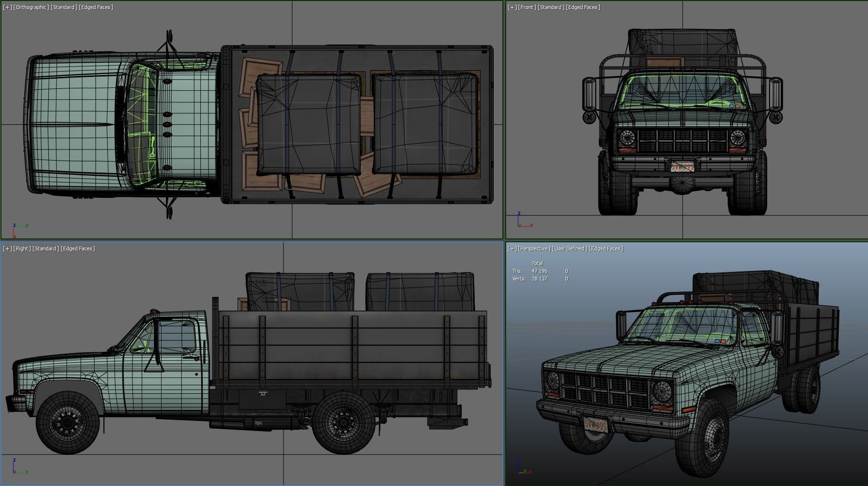Open the [Standard] menu in the Orthographic viewport
Image resolution: width=868 pixels, height=486 pixels.
64,7
